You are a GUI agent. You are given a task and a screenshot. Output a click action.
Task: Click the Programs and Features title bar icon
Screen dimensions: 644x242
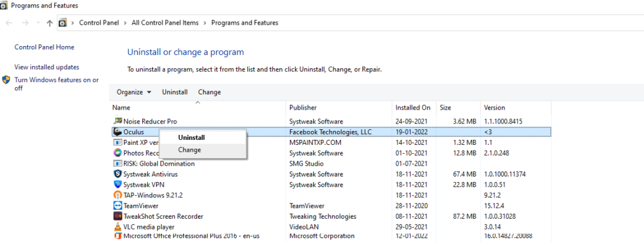pos(4,6)
